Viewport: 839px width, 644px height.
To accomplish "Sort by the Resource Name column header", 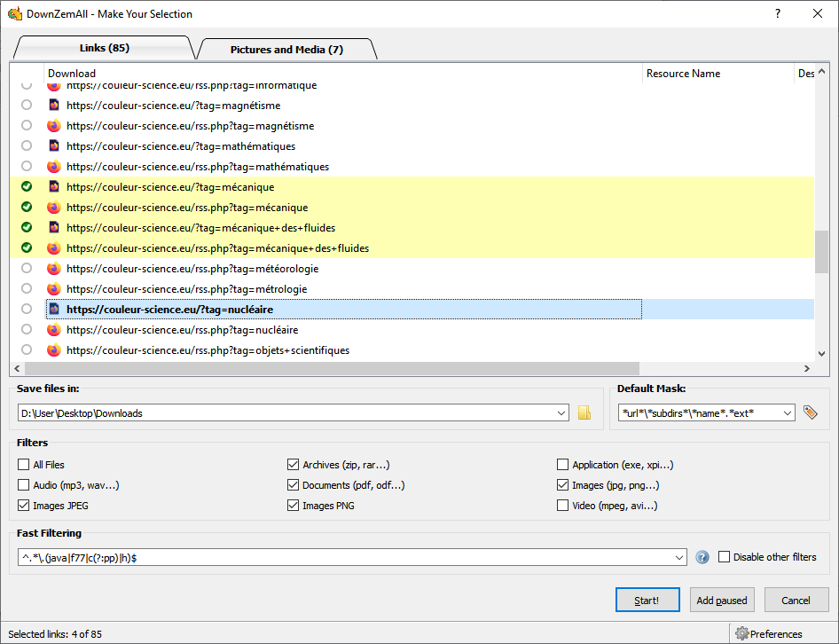I will click(717, 74).
